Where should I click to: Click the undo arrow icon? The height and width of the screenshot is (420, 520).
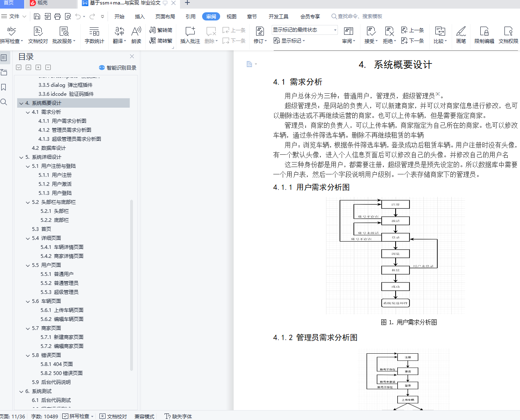[78, 16]
